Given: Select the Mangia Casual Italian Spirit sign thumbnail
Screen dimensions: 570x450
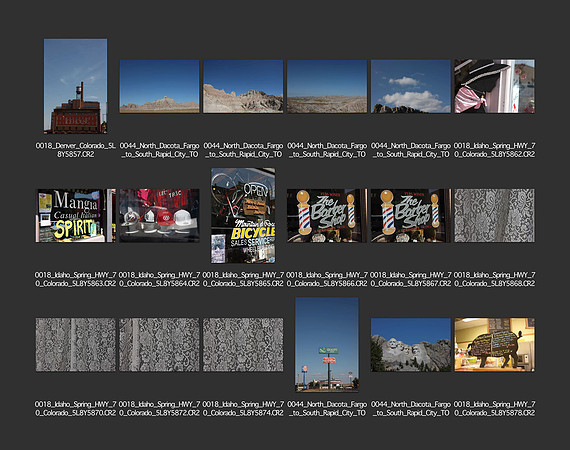Looking at the screenshot, I should (76, 216).
